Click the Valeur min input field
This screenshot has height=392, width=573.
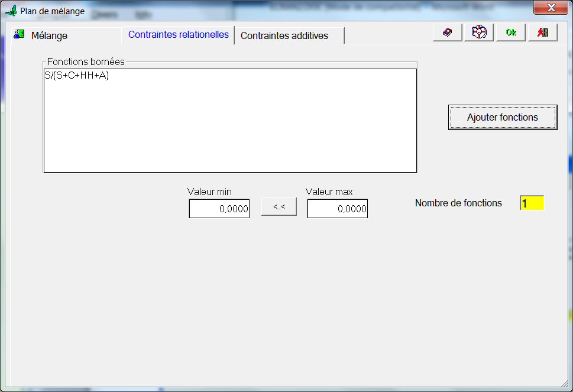[219, 209]
